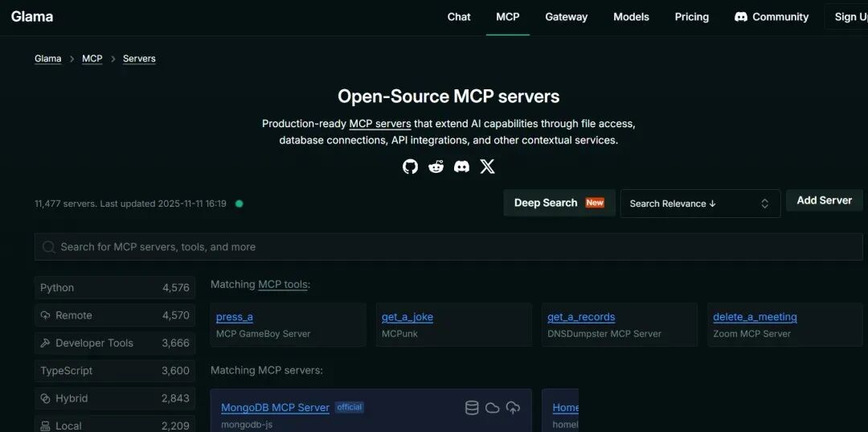
Task: Click the Python count 4,576
Action: (175, 288)
